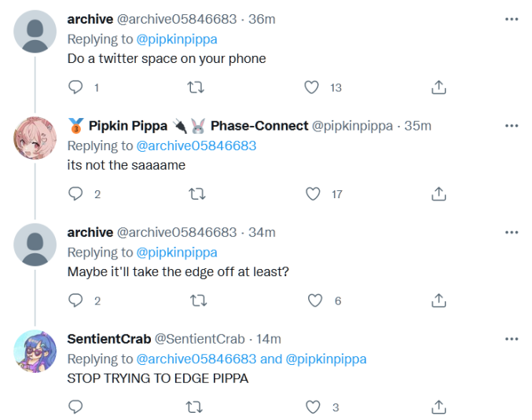This screenshot has height=420, width=532.
Task: Open SentientCrab's profile avatar
Action: [35, 352]
